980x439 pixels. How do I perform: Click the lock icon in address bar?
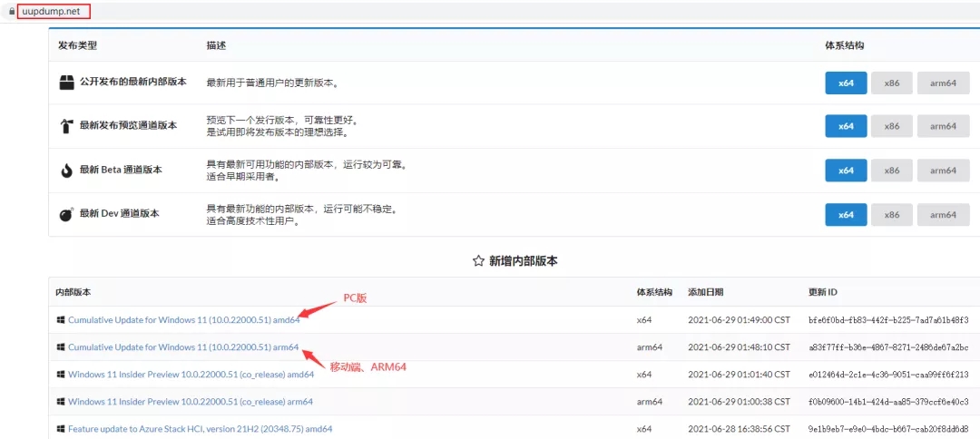(x=11, y=11)
